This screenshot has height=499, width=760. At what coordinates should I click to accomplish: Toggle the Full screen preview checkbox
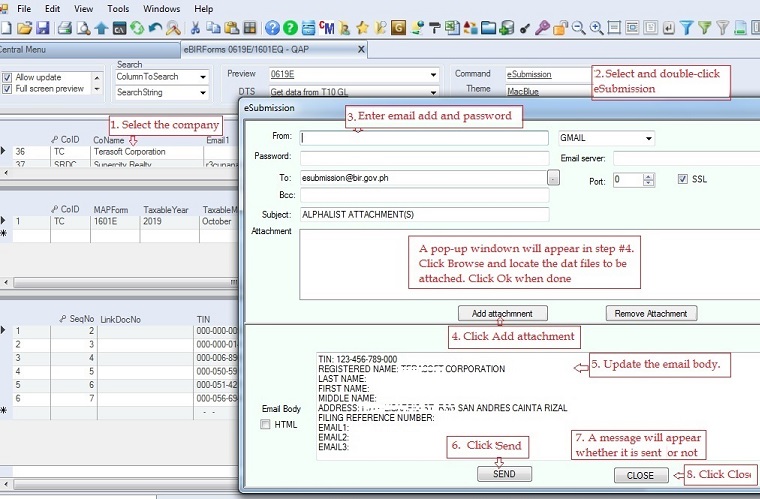pos(7,89)
